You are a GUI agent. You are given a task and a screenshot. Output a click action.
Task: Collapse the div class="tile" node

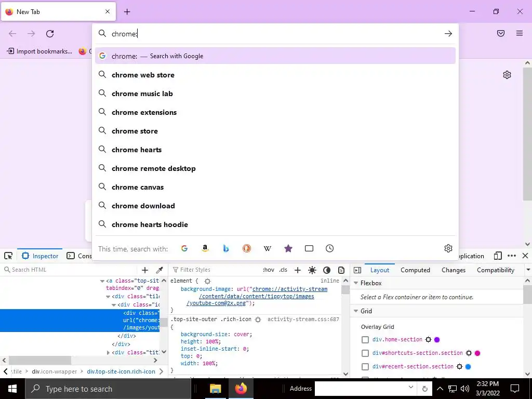(x=108, y=297)
